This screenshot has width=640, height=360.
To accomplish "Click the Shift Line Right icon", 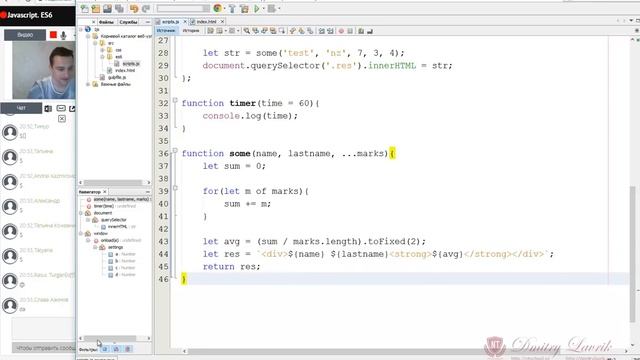I will 330,31.
